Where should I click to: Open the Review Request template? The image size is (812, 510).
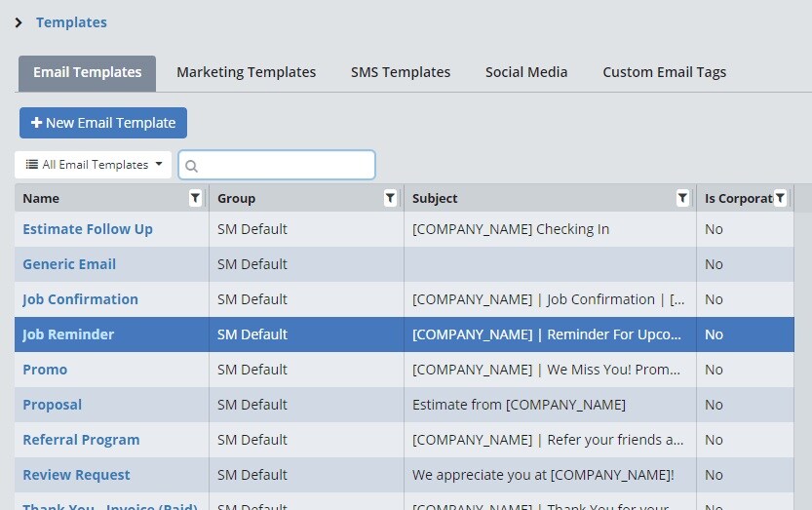tap(76, 475)
